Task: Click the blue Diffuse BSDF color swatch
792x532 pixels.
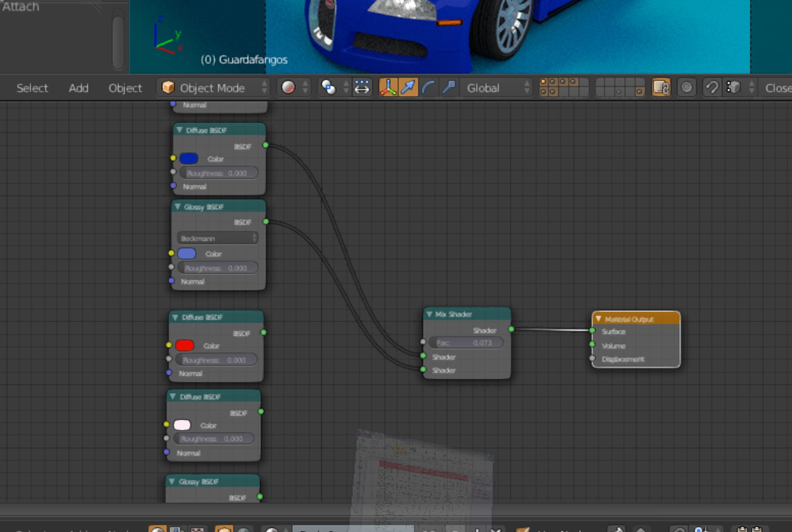Action: 189,159
